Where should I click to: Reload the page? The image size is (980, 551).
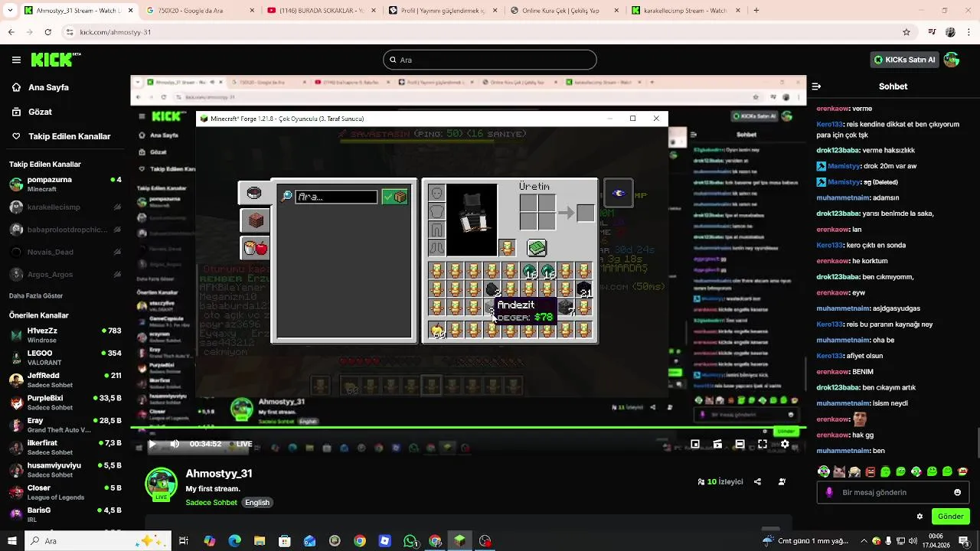47,32
